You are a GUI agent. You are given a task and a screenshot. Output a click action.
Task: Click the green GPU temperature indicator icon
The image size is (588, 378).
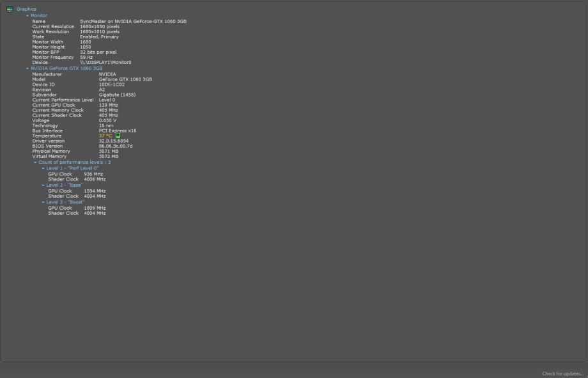pyautogui.click(x=118, y=136)
